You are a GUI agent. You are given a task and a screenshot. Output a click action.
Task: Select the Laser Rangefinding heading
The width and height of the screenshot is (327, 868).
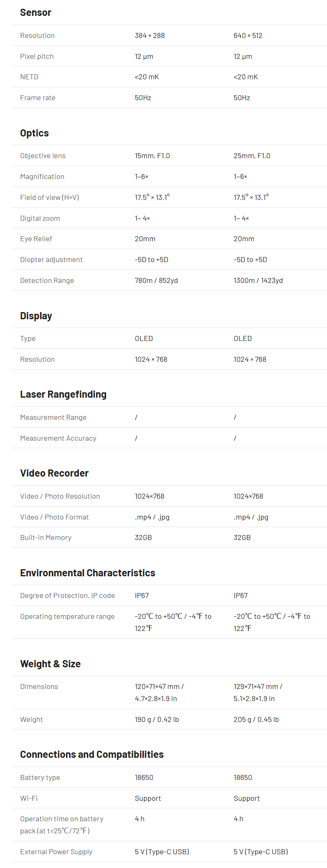point(63,394)
